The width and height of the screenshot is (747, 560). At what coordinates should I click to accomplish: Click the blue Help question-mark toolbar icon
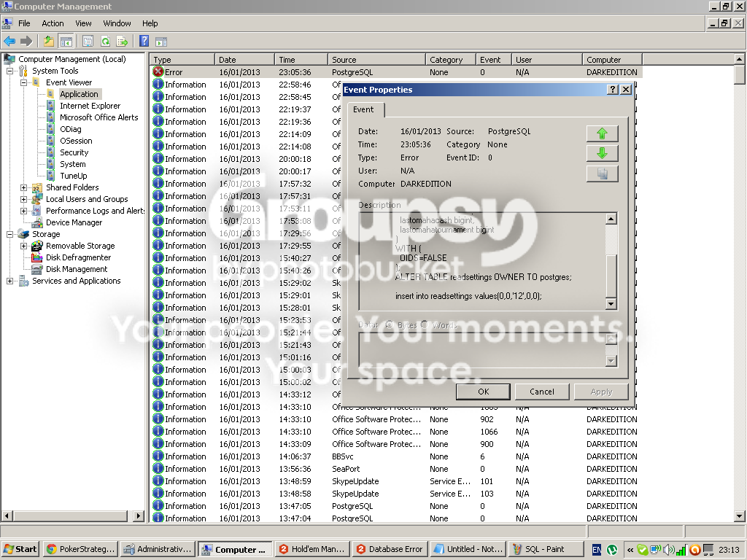[x=144, y=42]
